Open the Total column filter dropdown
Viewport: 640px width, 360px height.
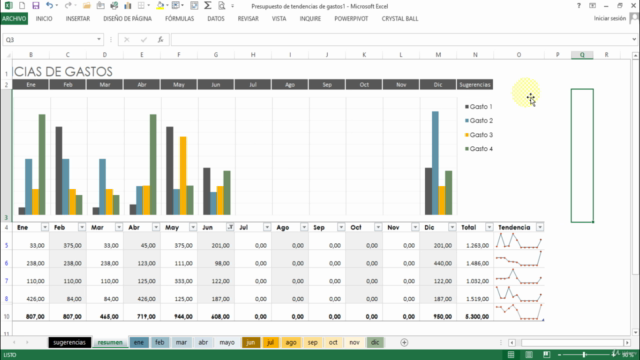click(x=489, y=227)
